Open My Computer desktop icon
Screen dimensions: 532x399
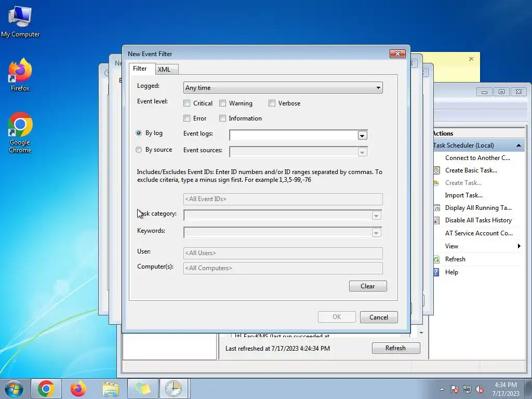pyautogui.click(x=20, y=21)
